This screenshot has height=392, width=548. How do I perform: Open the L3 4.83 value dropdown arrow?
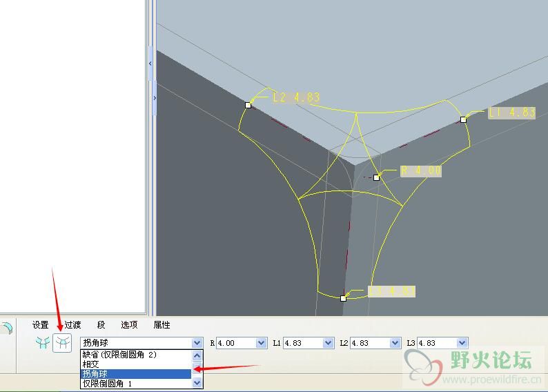click(x=462, y=343)
